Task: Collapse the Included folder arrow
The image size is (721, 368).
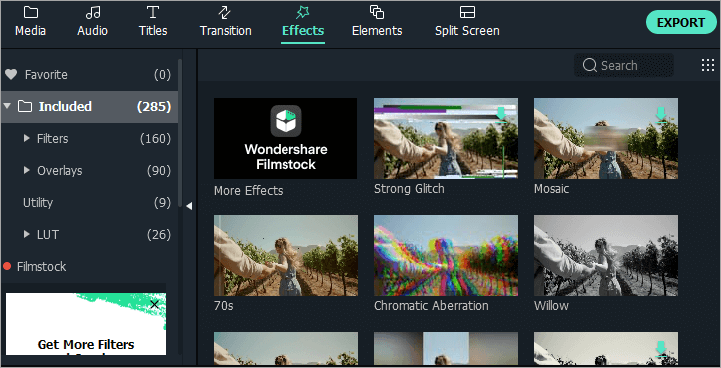Action: (7, 106)
